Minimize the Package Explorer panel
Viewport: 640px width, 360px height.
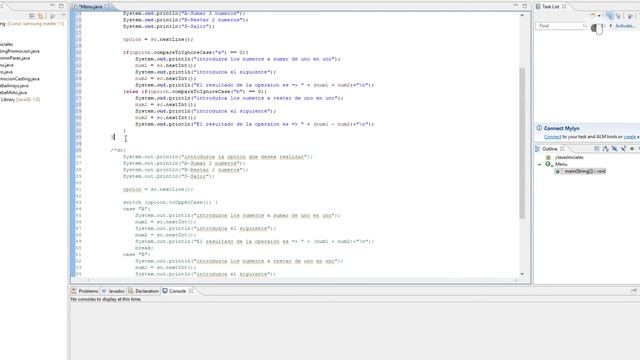click(x=52, y=6)
